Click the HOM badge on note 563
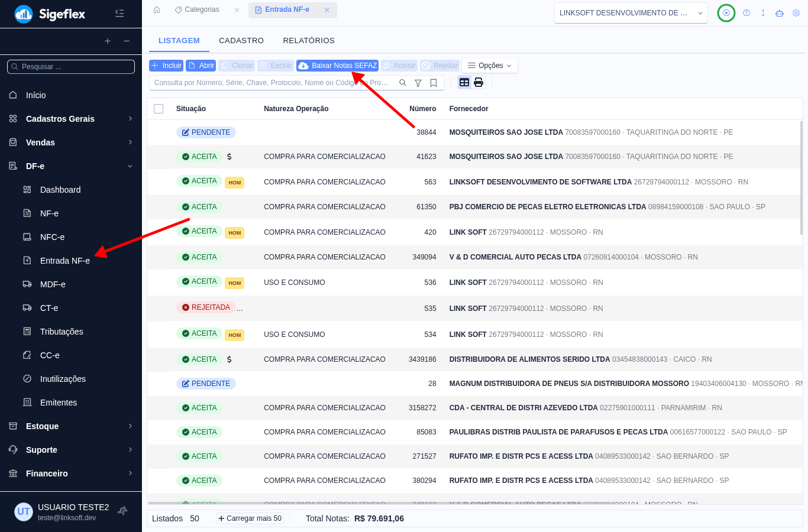This screenshot has width=808, height=532. coord(235,183)
